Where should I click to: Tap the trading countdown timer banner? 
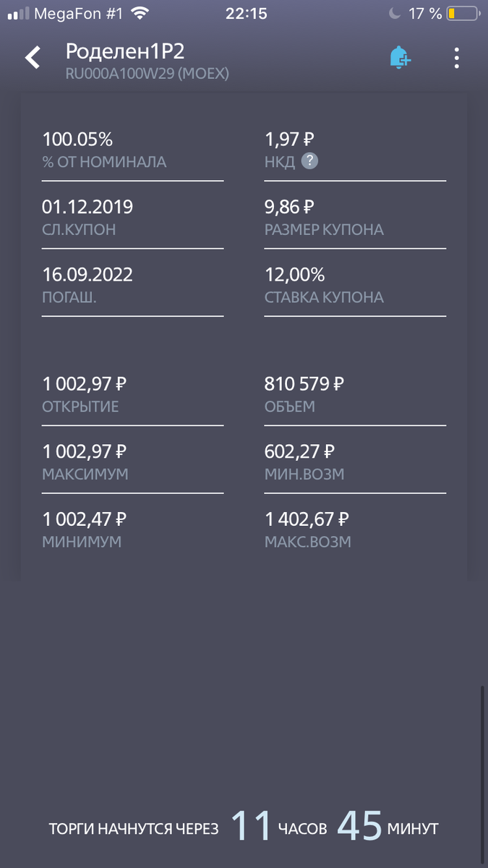(244, 826)
